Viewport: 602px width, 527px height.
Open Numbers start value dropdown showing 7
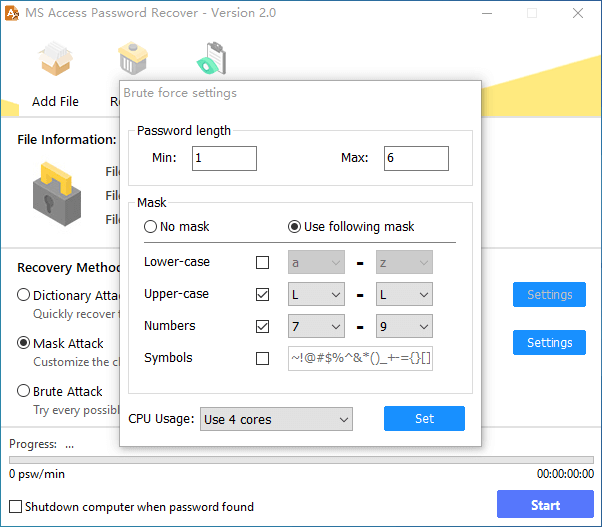(x=316, y=326)
